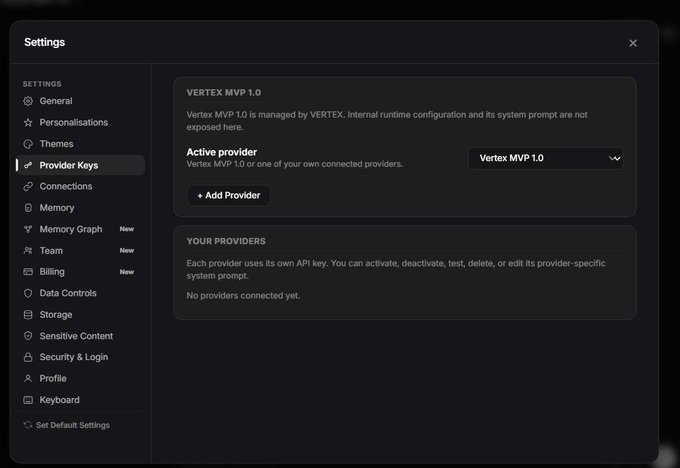Viewport: 680px width, 468px height.
Task: Navigate to Security & Login
Action: click(x=81, y=357)
